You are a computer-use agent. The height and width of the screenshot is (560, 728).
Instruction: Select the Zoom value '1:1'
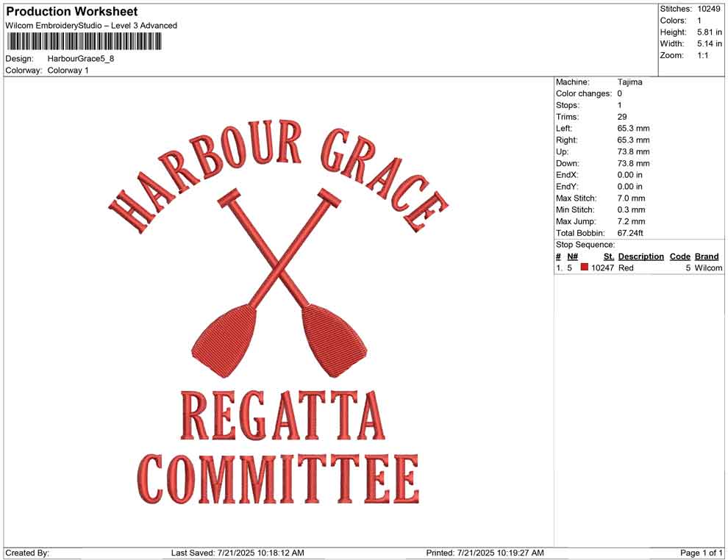click(x=703, y=55)
